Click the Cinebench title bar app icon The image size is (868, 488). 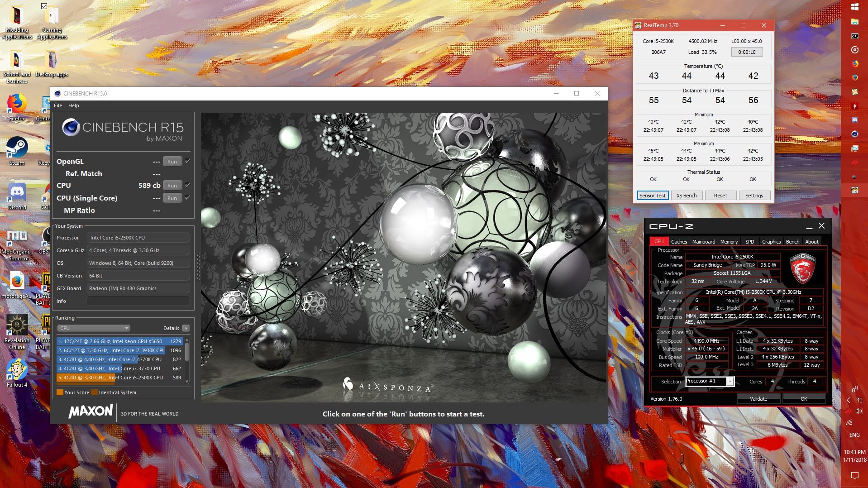click(x=57, y=94)
